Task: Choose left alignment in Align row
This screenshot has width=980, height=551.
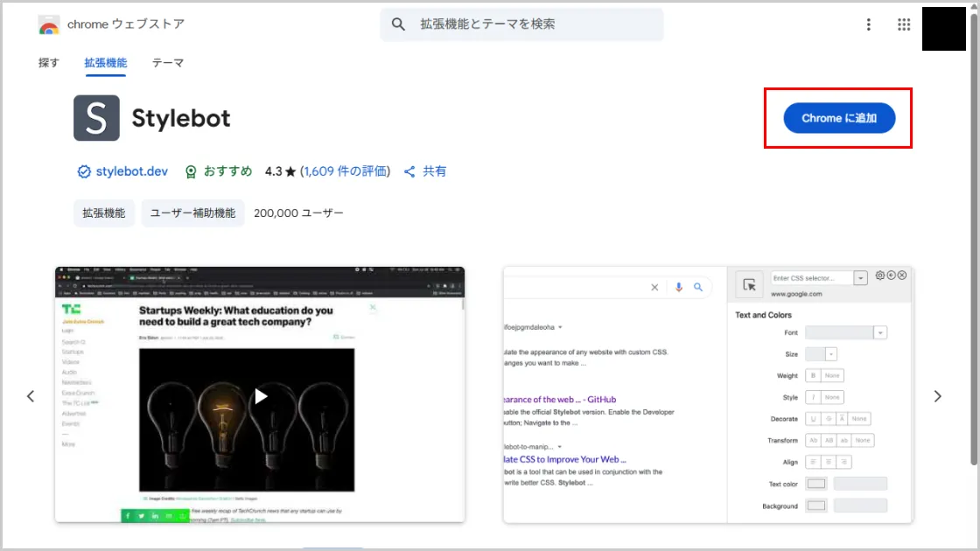Action: tap(813, 463)
